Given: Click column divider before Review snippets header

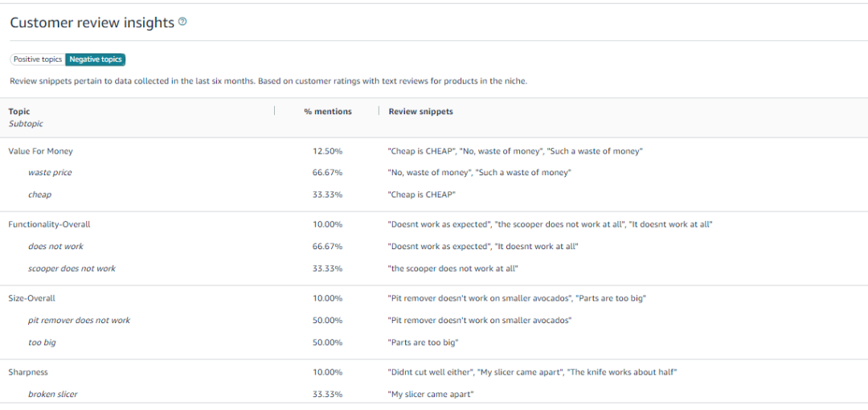Looking at the screenshot, I should pyautogui.click(x=379, y=112).
